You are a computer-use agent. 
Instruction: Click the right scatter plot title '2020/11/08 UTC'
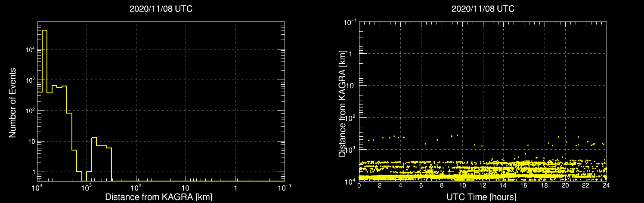pyautogui.click(x=483, y=9)
